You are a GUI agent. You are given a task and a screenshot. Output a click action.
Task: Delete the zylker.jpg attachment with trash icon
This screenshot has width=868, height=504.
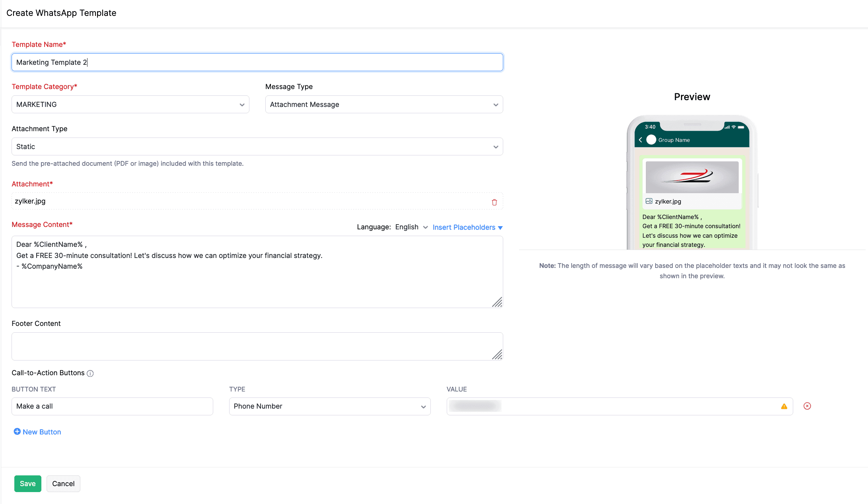click(x=494, y=202)
